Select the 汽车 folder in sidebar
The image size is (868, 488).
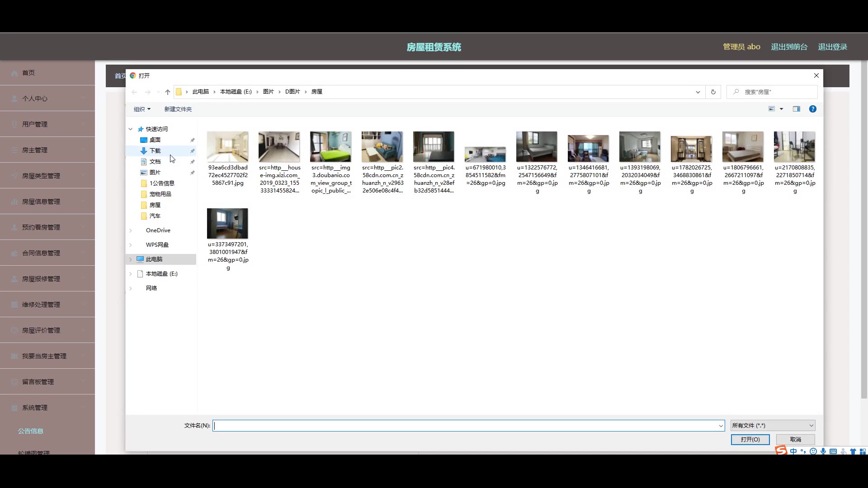[155, 216]
